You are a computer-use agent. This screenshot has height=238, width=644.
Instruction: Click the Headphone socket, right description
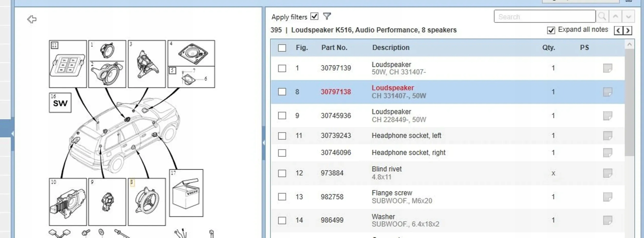(409, 153)
